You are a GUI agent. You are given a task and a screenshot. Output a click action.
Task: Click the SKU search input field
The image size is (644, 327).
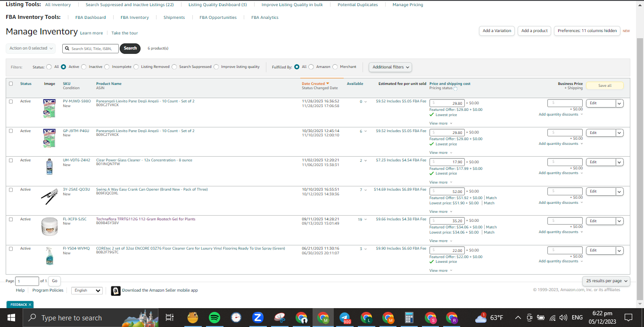(91, 48)
